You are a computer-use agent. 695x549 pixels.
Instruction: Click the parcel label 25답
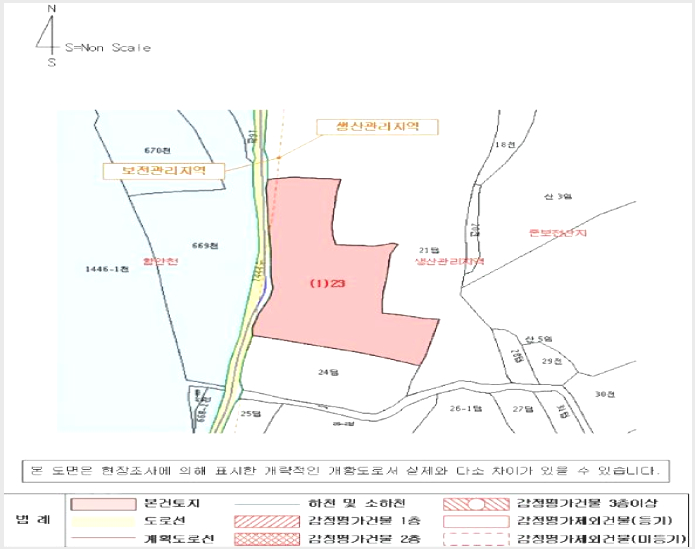(250, 413)
